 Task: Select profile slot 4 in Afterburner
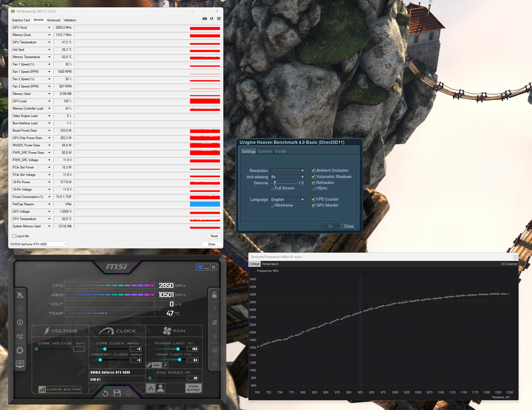tap(214, 350)
